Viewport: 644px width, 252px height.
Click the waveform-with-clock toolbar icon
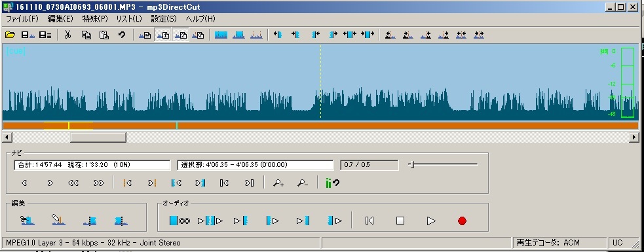(199, 35)
